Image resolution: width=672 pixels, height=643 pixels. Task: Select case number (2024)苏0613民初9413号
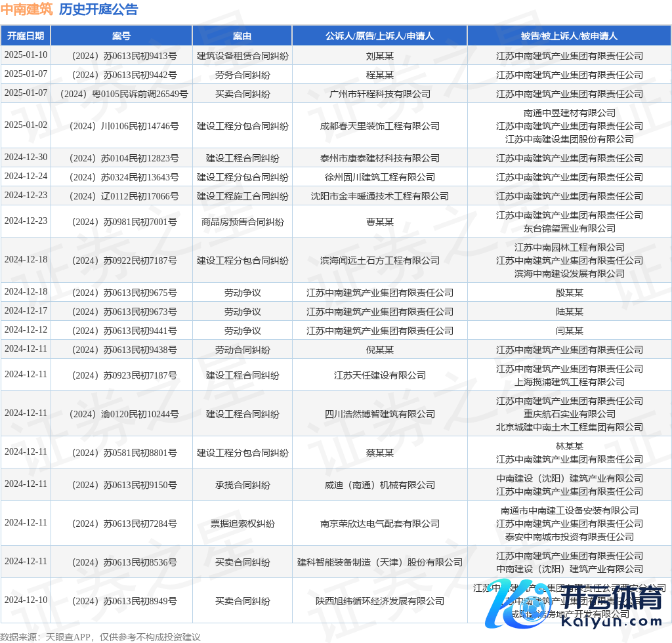coord(121,56)
